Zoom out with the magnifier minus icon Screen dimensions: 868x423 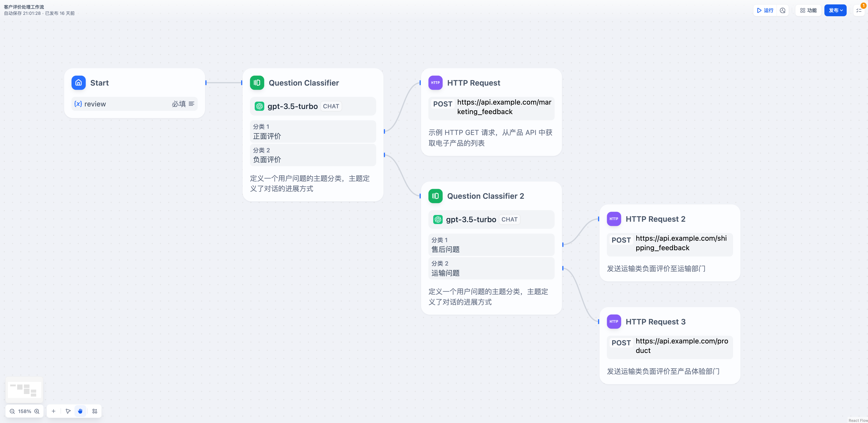[12, 411]
